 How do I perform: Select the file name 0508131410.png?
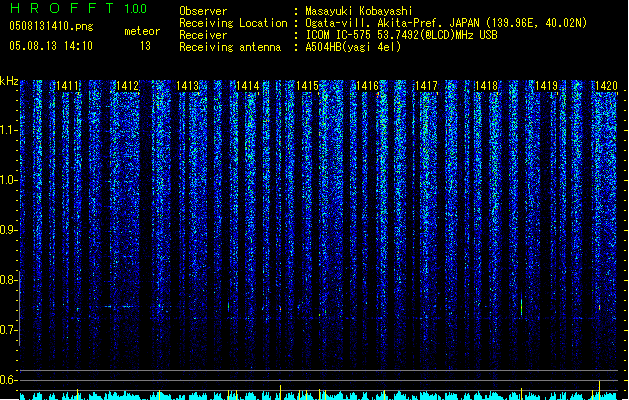click(x=51, y=26)
